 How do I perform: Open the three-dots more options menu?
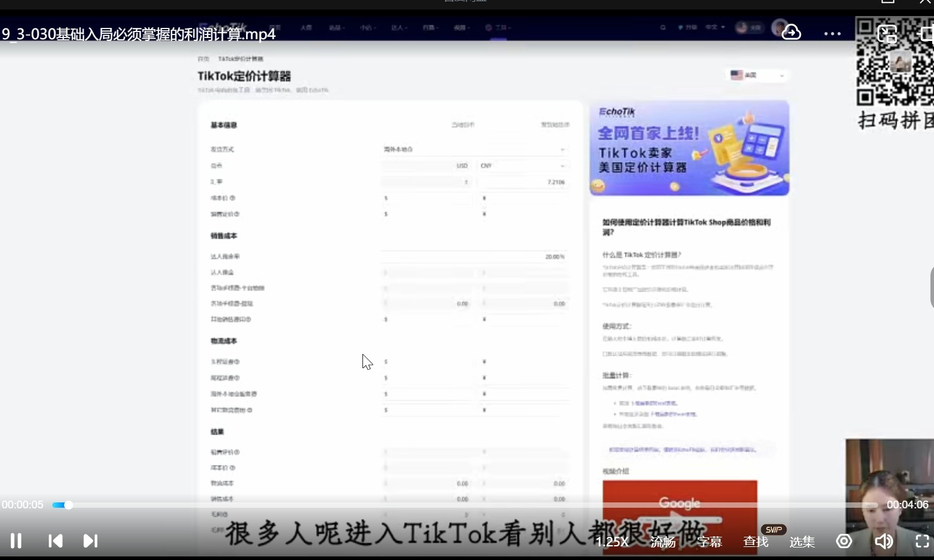pos(832,34)
